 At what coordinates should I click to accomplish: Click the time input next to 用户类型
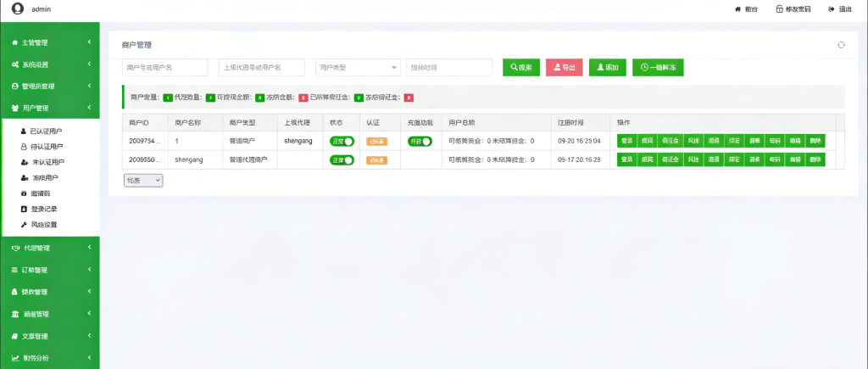click(449, 68)
